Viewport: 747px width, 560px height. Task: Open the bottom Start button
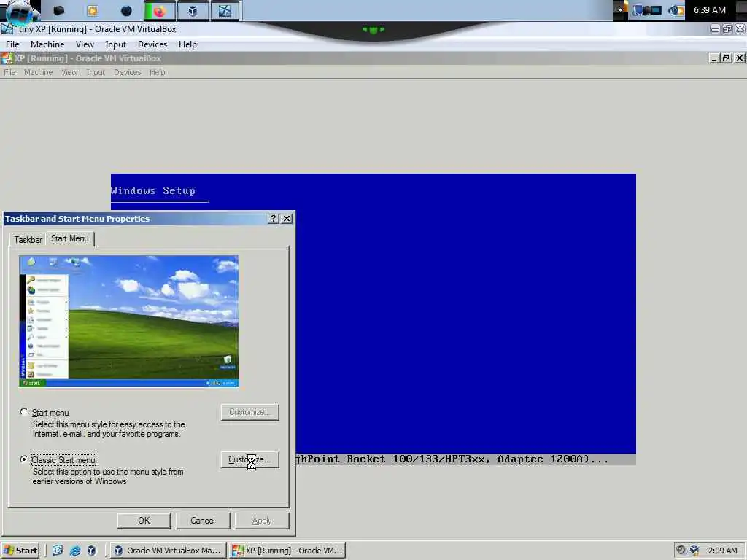click(20, 551)
